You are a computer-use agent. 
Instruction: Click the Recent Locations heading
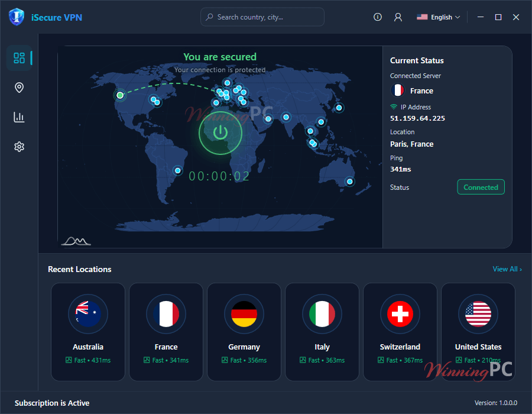tap(80, 269)
